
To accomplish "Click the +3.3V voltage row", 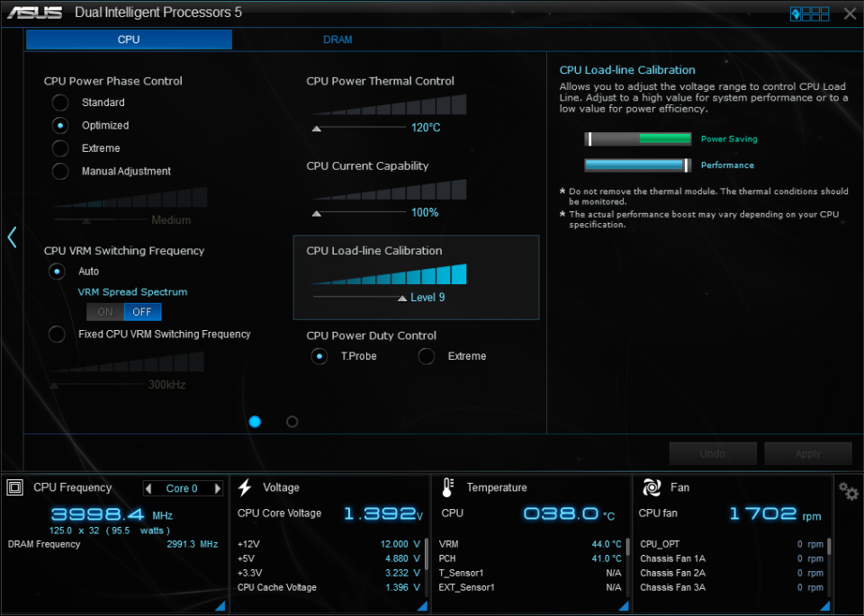I will click(329, 573).
